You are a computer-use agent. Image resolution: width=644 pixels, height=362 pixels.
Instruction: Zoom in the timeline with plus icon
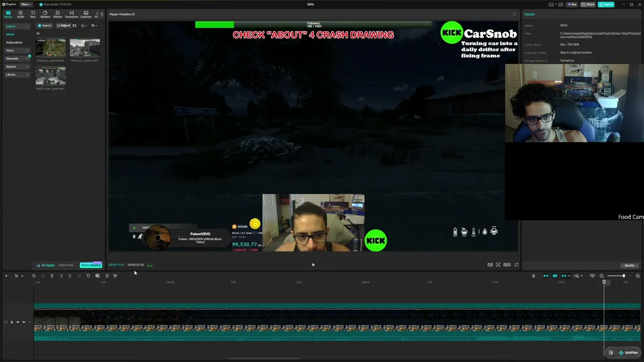[637, 276]
